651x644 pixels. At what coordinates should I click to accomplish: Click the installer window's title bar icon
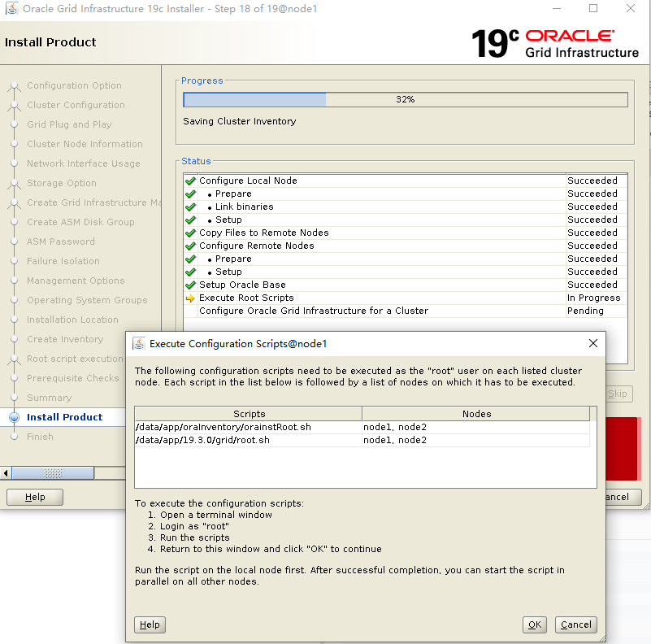[11, 9]
